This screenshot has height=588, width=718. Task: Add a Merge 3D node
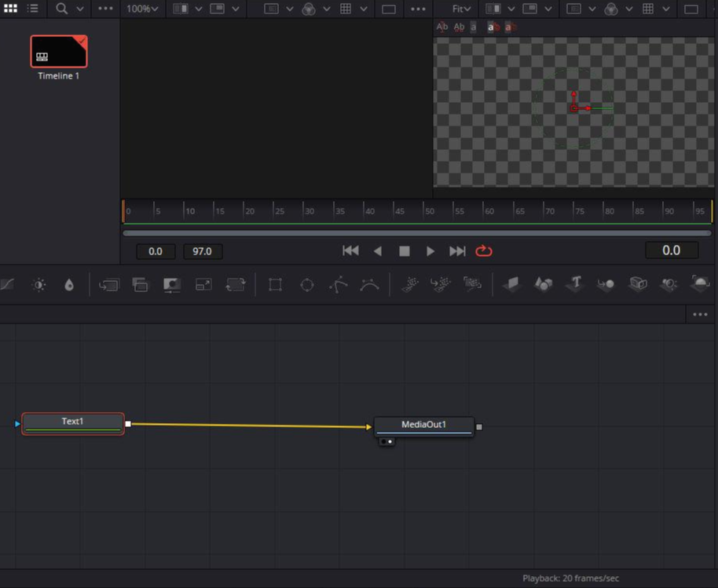pos(606,284)
